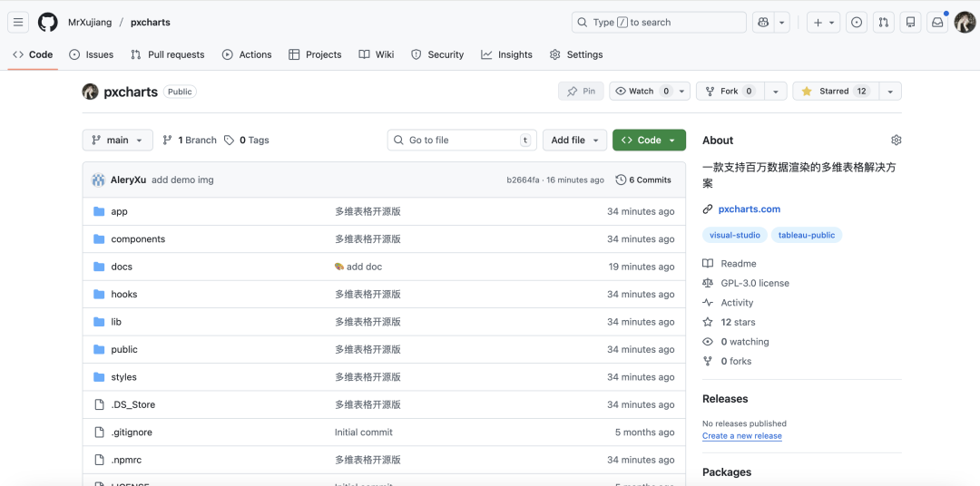The width and height of the screenshot is (980, 486).
Task: Click the app folder icon
Action: pyautogui.click(x=99, y=211)
